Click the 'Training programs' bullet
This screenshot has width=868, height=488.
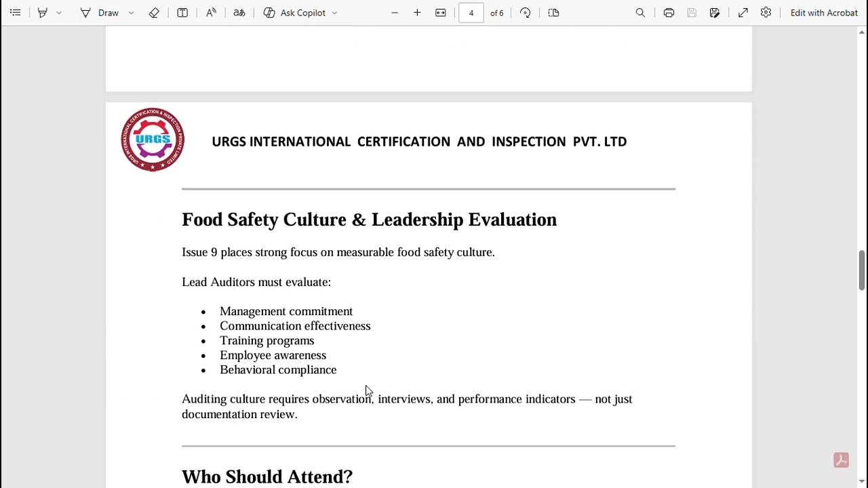[x=267, y=341]
